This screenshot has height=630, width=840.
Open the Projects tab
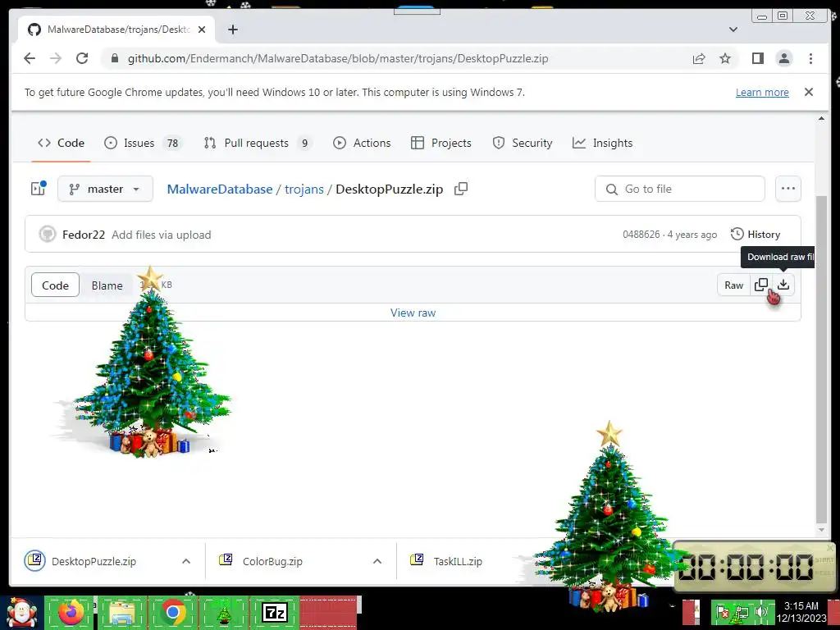coord(441,143)
